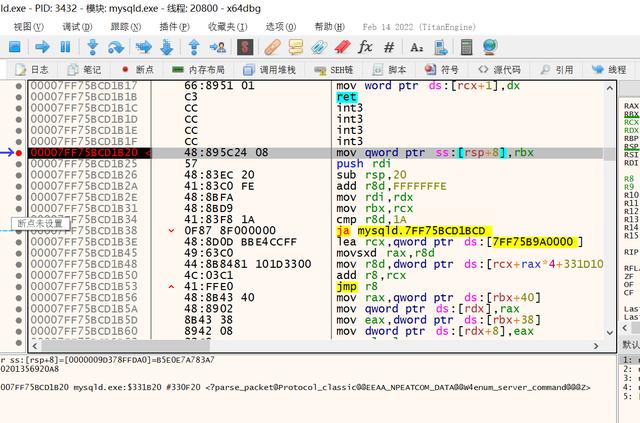Toggle breakpoint dot for address 00007FF75BCD1B26
The image size is (640, 423).
(18, 175)
